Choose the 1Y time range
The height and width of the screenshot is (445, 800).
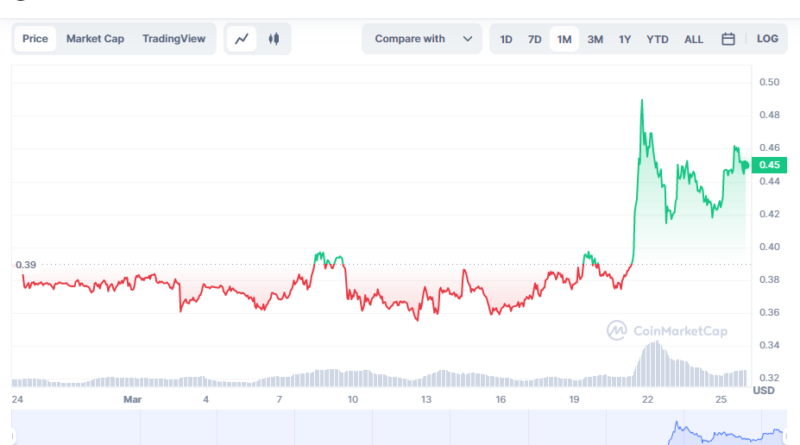click(625, 39)
